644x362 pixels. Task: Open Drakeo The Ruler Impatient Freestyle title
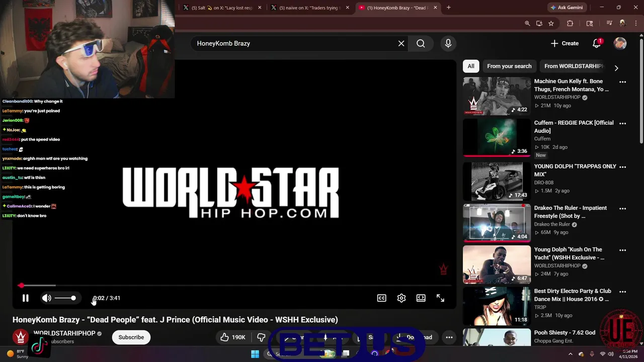[x=571, y=212]
